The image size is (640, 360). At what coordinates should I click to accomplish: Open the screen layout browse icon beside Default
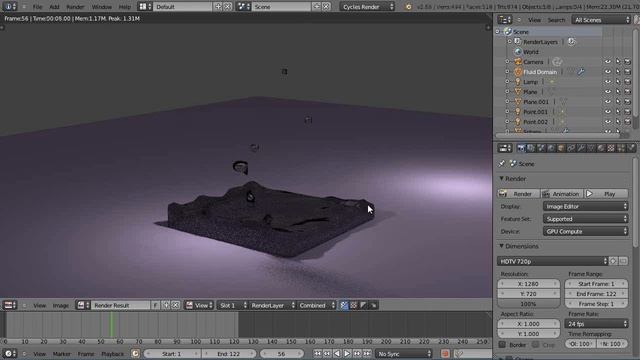pos(145,7)
